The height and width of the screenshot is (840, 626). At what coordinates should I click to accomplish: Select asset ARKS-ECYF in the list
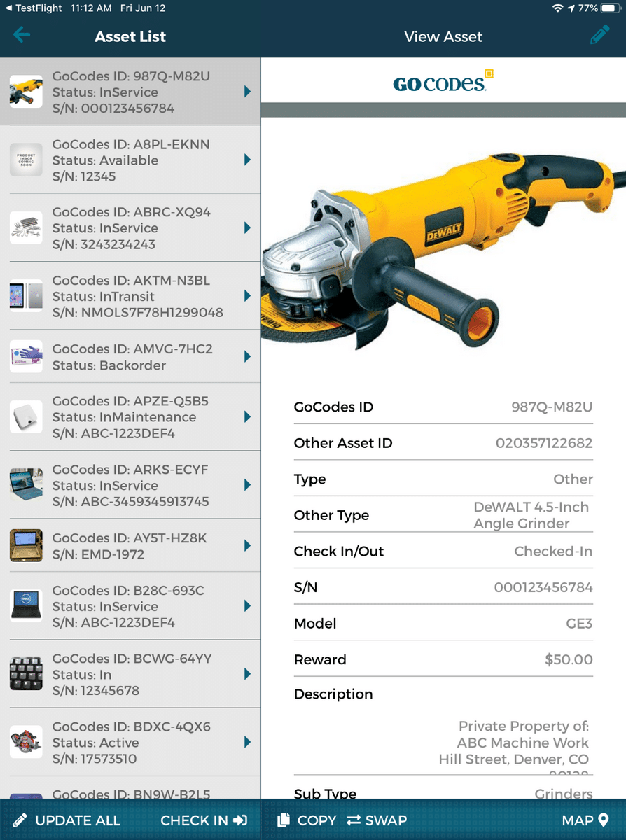130,485
